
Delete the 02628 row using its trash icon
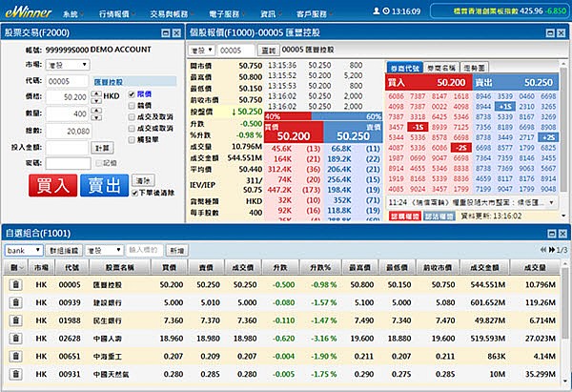click(x=15, y=339)
